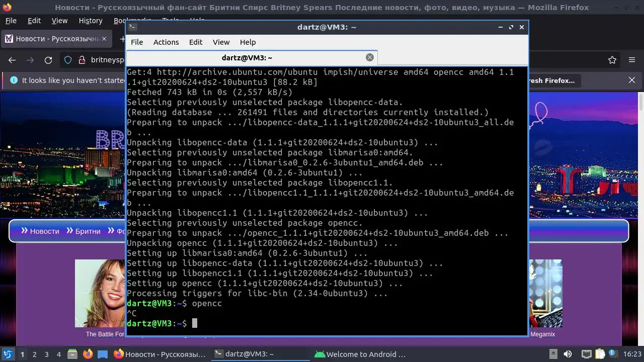Open Firefox History menu

click(x=91, y=21)
